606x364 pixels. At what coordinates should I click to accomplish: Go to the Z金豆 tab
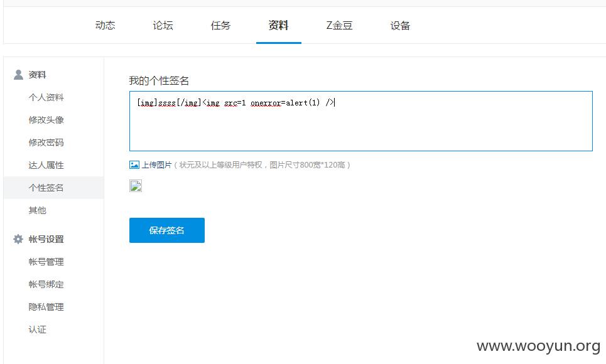[x=339, y=26]
